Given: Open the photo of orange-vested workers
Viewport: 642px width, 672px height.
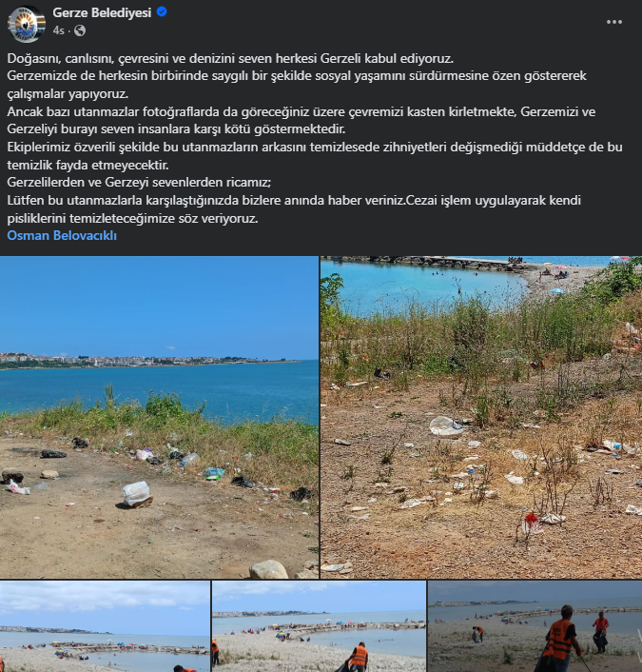Looking at the screenshot, I should point(535,626).
